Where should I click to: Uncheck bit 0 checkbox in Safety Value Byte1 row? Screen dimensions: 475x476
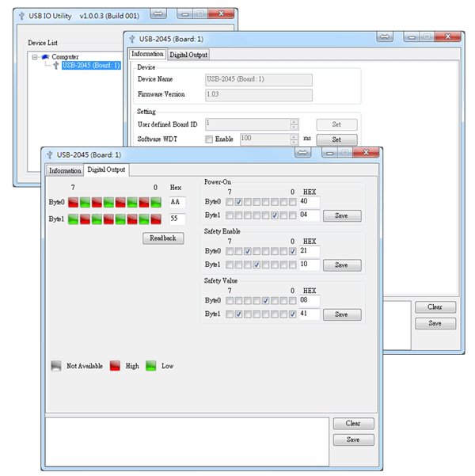[292, 314]
